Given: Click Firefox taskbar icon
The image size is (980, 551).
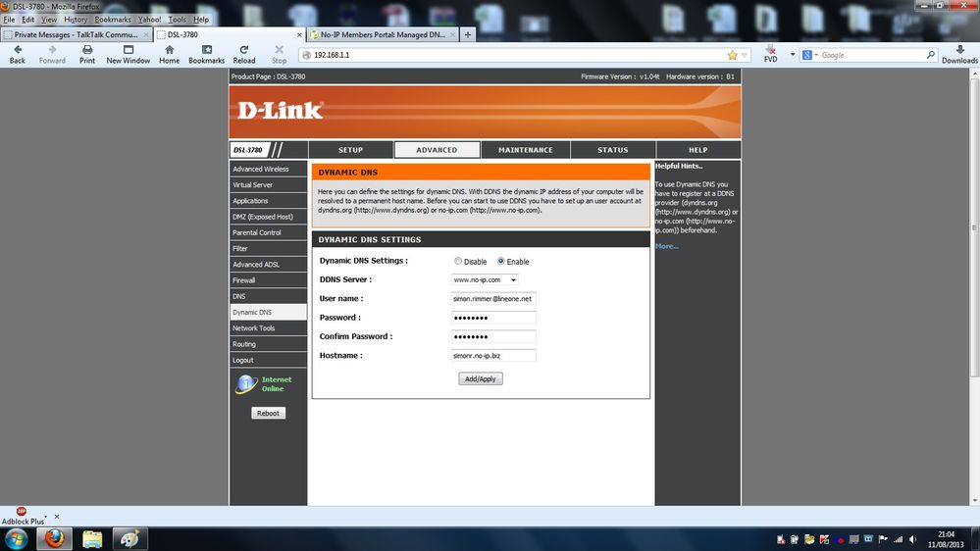Looking at the screenshot, I should click(x=54, y=538).
